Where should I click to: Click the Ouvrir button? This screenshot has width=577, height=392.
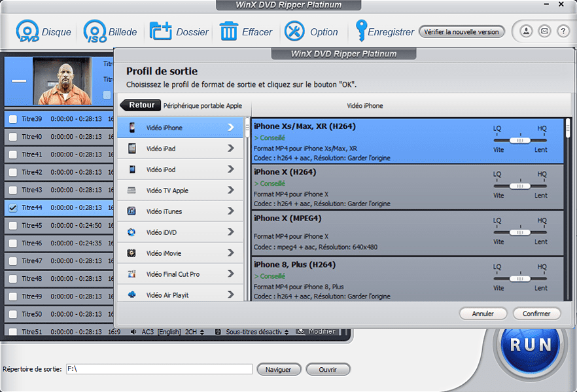click(328, 369)
